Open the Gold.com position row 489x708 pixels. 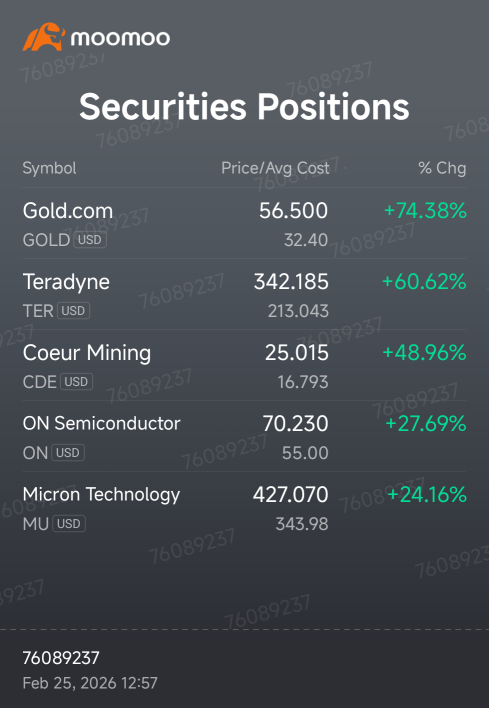pyautogui.click(x=244, y=224)
